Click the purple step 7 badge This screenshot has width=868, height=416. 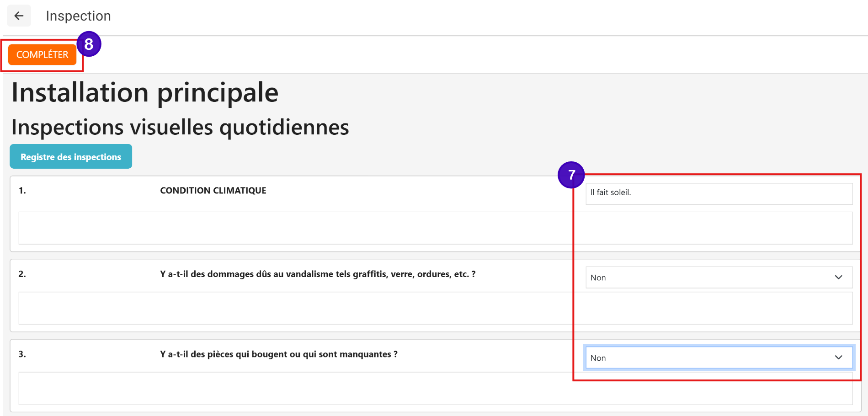tap(571, 175)
